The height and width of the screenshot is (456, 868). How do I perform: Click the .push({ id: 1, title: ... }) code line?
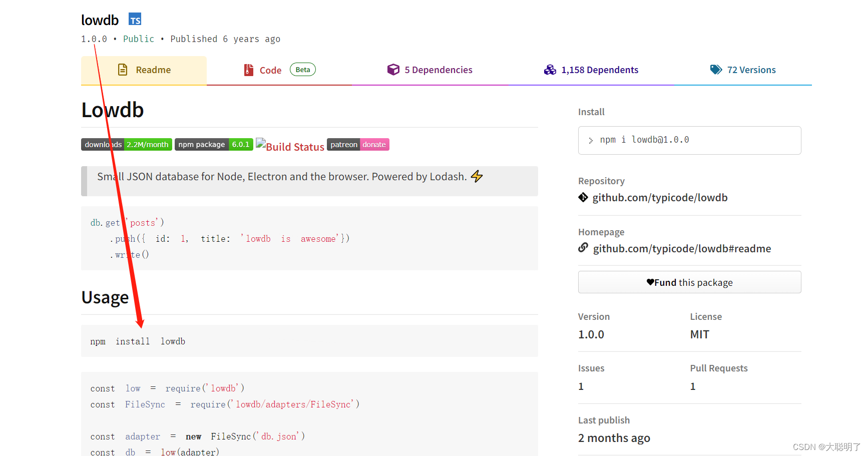(230, 239)
